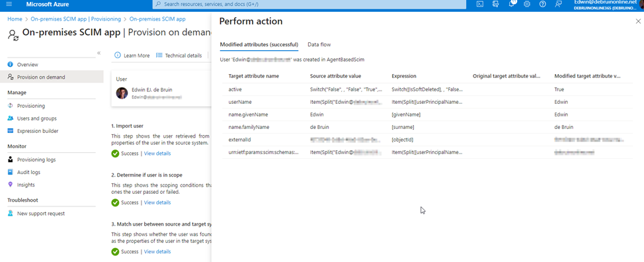
Task: Open portal settings gear
Action: coord(527,4)
